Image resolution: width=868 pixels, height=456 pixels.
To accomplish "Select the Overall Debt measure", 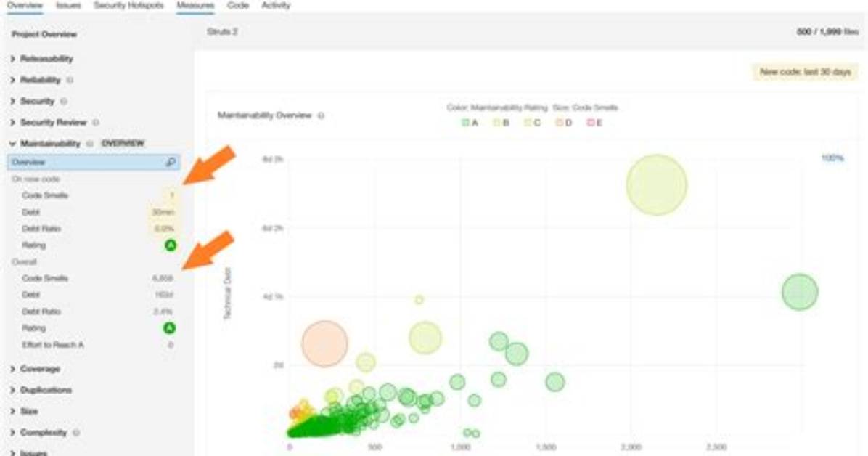I will (x=31, y=295).
